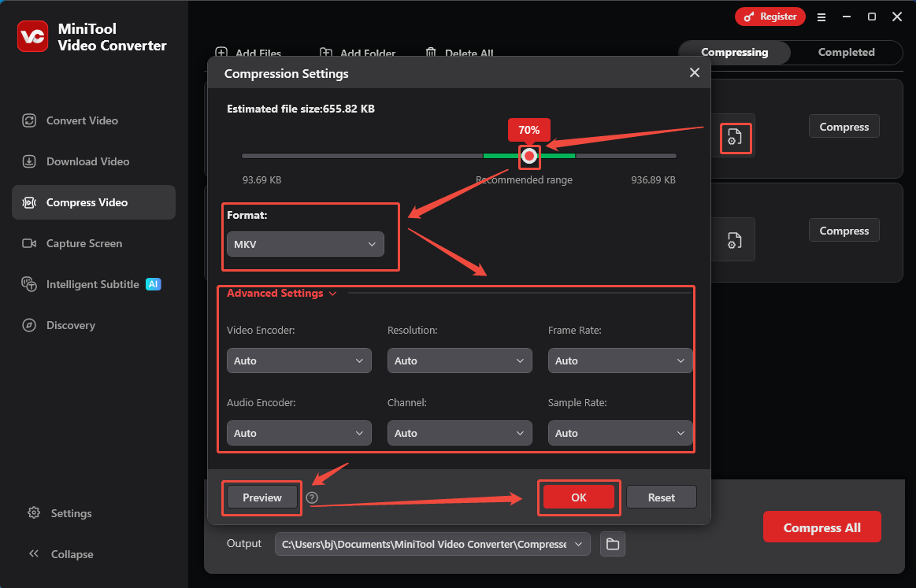The image size is (916, 588).
Task: Click the Compress All button
Action: (x=821, y=527)
